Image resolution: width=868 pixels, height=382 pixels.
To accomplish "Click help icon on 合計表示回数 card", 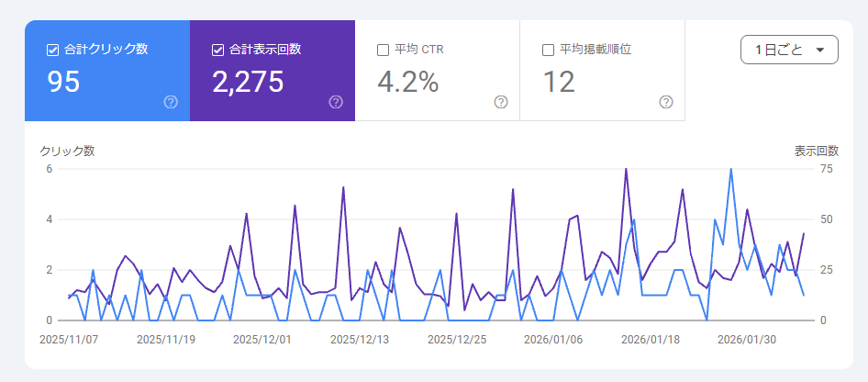I will pyautogui.click(x=336, y=102).
